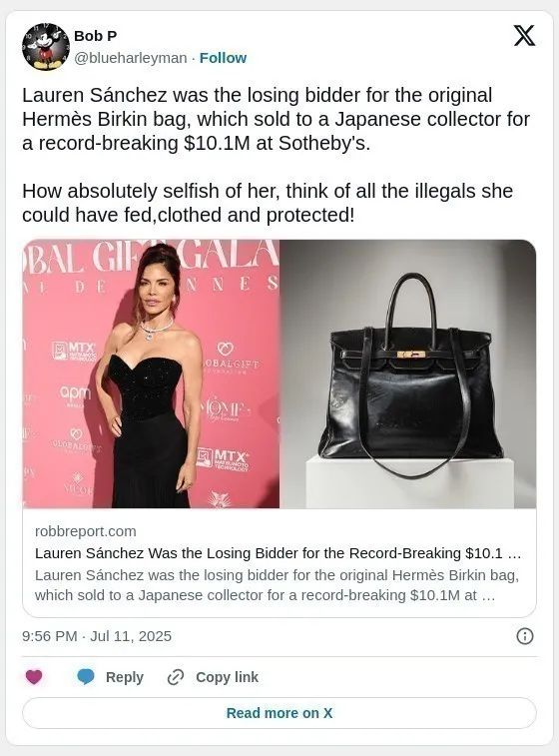The height and width of the screenshot is (756, 559).
Task: View the pink gala backdrop photo
Action: point(151,374)
